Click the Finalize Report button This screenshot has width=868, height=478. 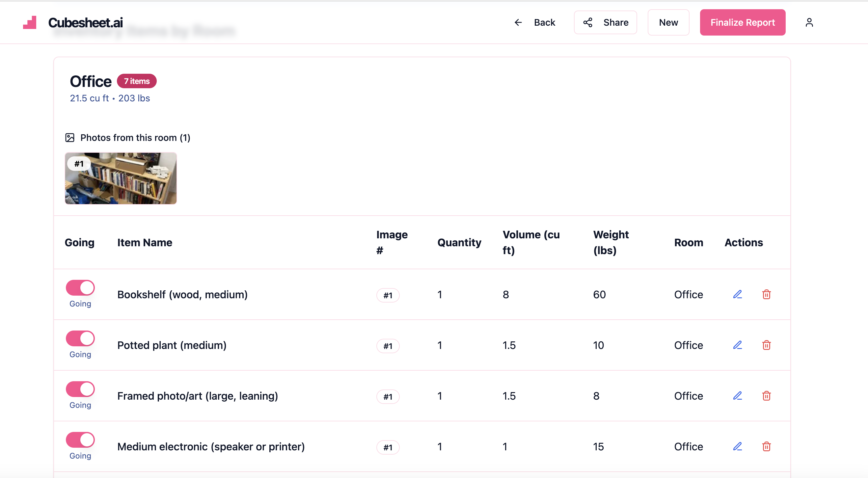[742, 22]
